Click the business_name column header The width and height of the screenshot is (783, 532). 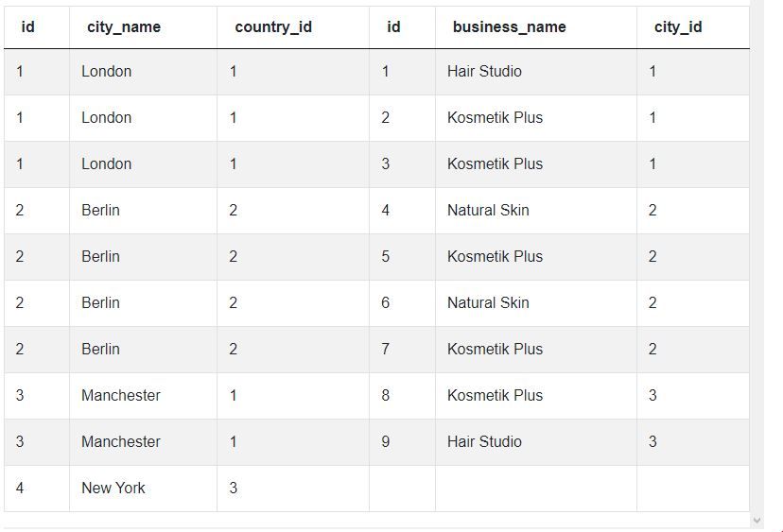(x=509, y=27)
